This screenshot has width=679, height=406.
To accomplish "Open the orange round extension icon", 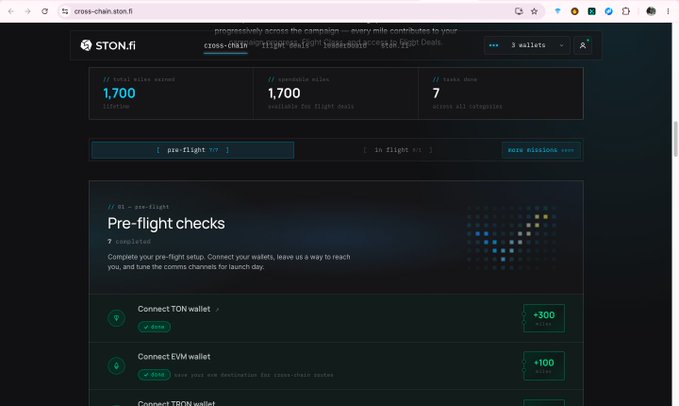I will click(575, 11).
